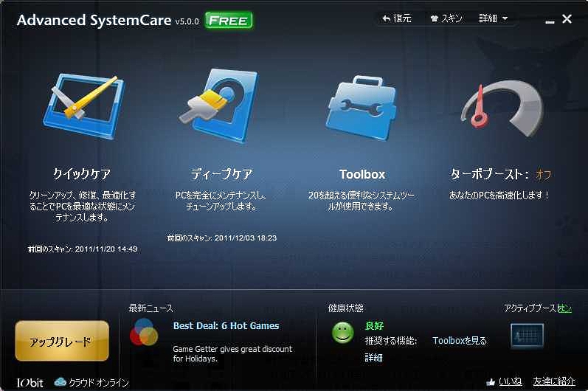Click Deep Care last scan 2011/12/03 18:23
588x391 pixels.
(x=222, y=238)
